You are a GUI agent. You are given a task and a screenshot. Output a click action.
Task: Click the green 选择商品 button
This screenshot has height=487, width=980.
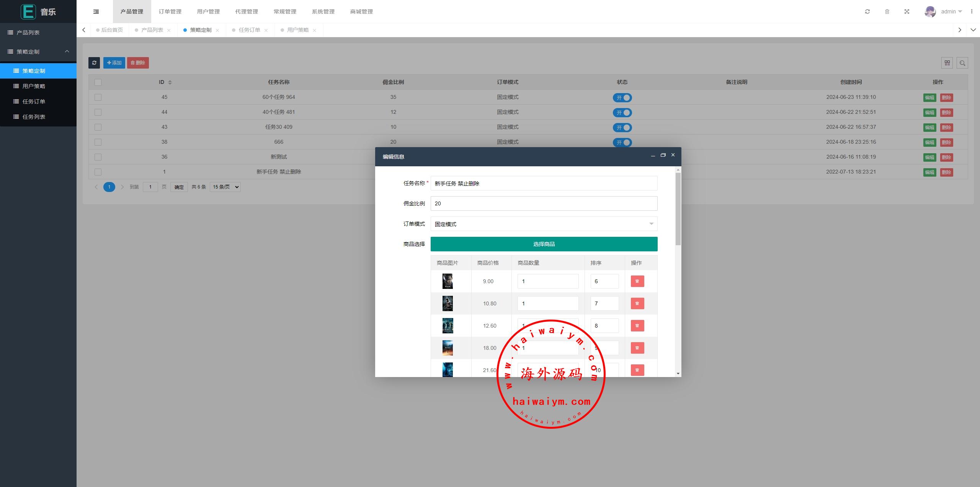coord(544,244)
